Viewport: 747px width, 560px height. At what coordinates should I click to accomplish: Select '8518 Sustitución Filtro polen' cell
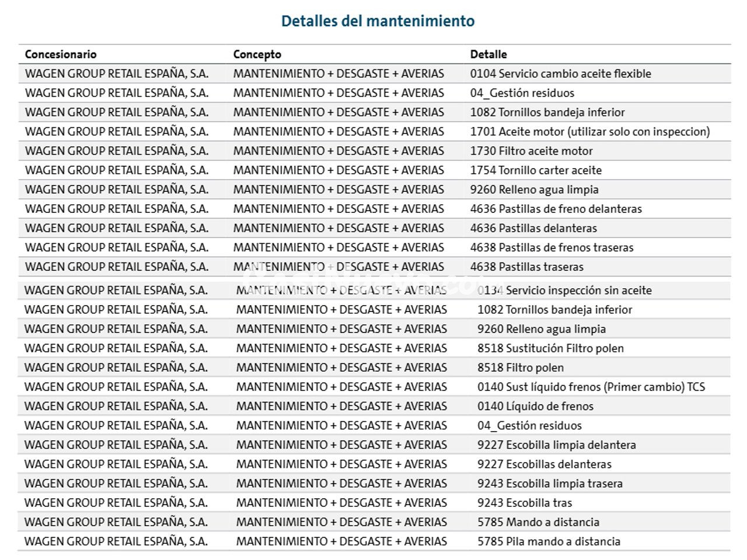(550, 348)
